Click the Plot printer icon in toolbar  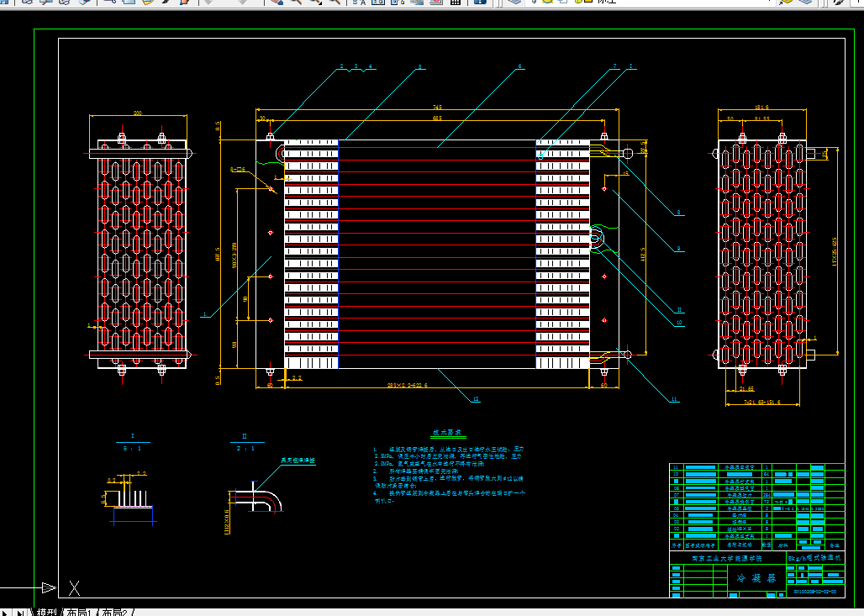(x=28, y=2)
